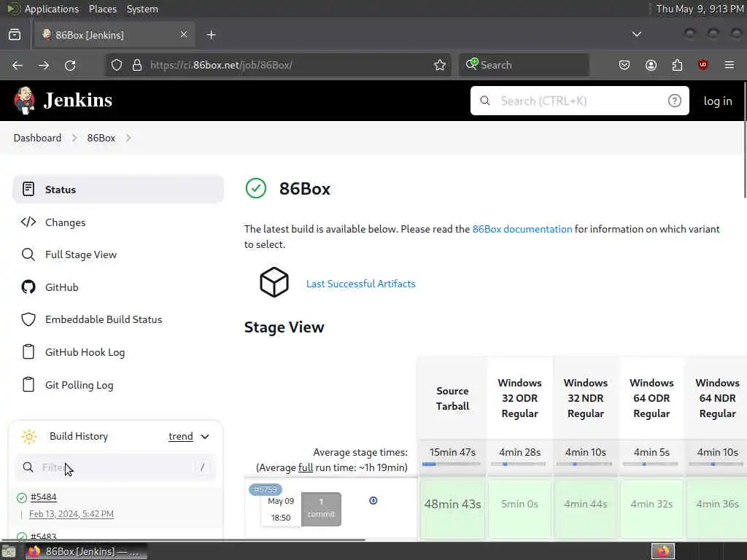Click the Windows 32 NDR Regular 4min 44s cell

point(586,508)
